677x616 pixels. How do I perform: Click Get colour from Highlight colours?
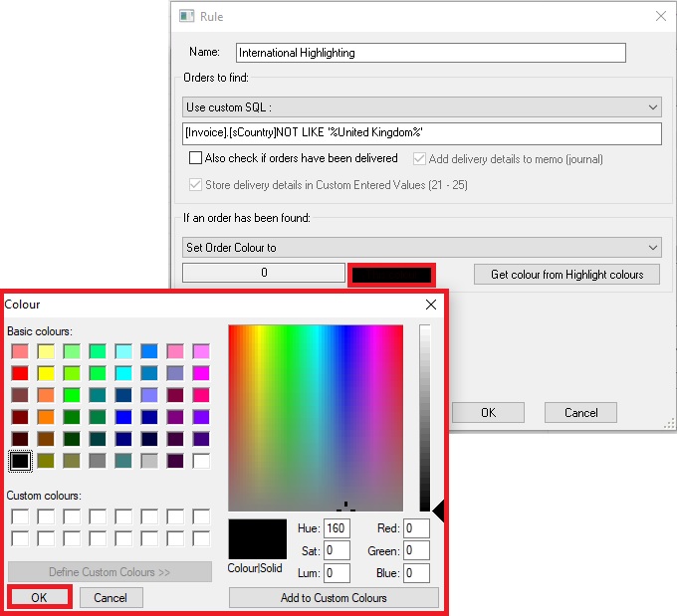coord(566,275)
